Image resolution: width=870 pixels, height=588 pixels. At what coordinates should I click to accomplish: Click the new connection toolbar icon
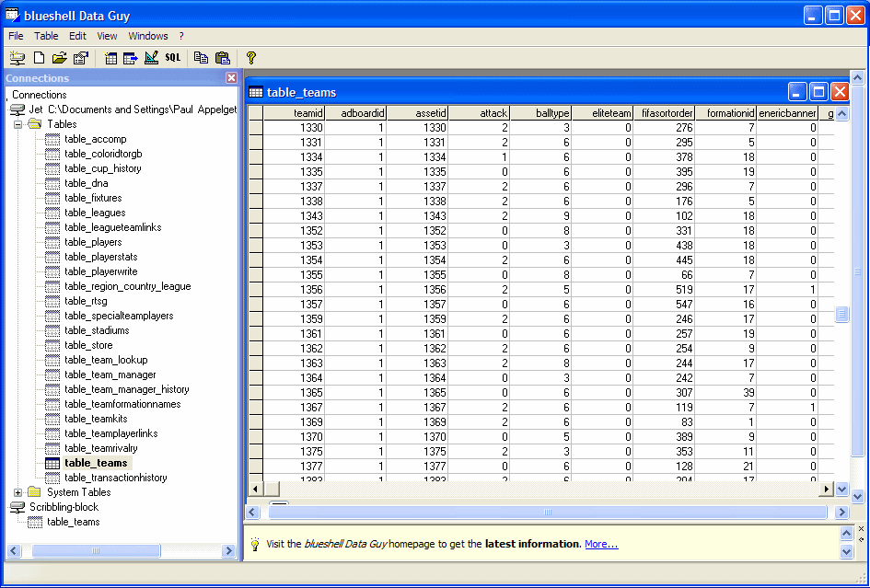point(16,58)
